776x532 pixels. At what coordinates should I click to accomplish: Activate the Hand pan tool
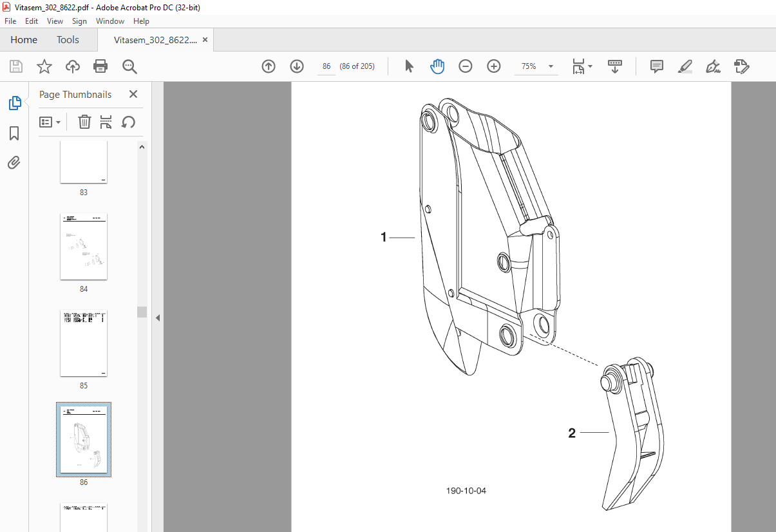437,66
